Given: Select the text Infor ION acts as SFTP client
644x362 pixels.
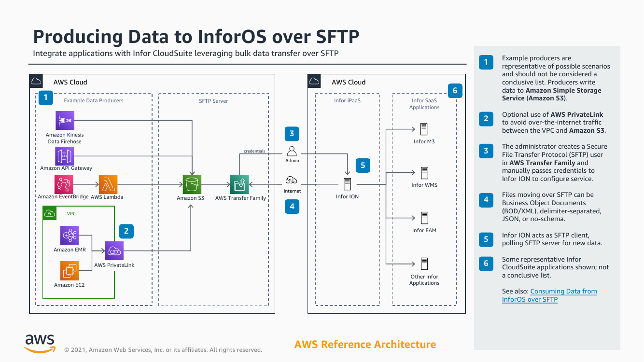Looking at the screenshot, I should (552, 239).
